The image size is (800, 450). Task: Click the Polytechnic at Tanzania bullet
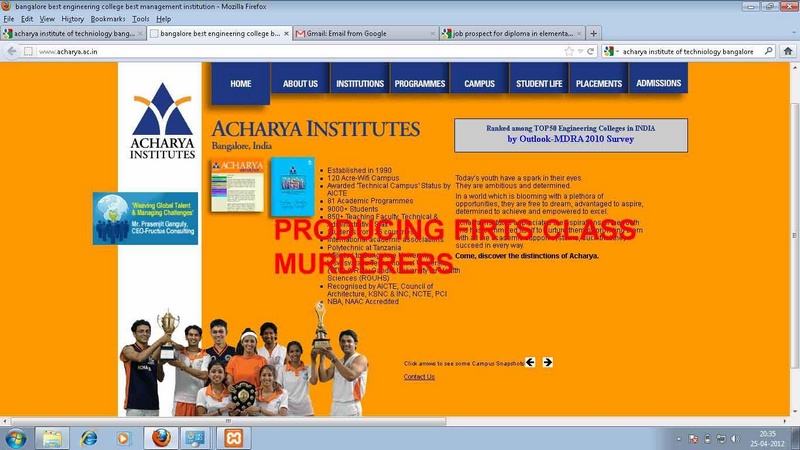click(x=364, y=247)
